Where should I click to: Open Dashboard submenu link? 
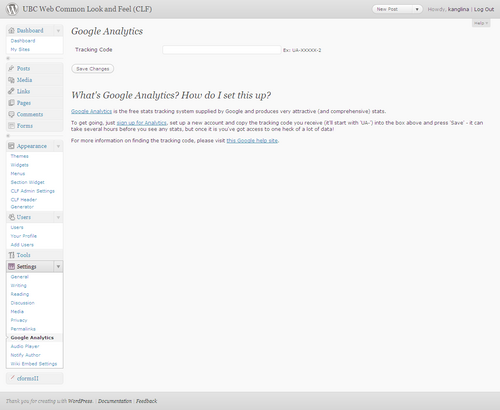point(23,41)
